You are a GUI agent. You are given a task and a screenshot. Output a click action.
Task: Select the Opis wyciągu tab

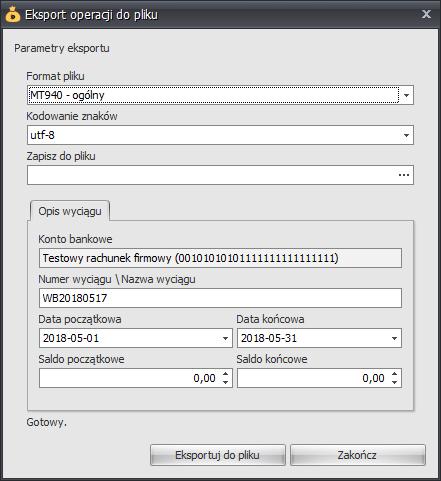coord(70,211)
